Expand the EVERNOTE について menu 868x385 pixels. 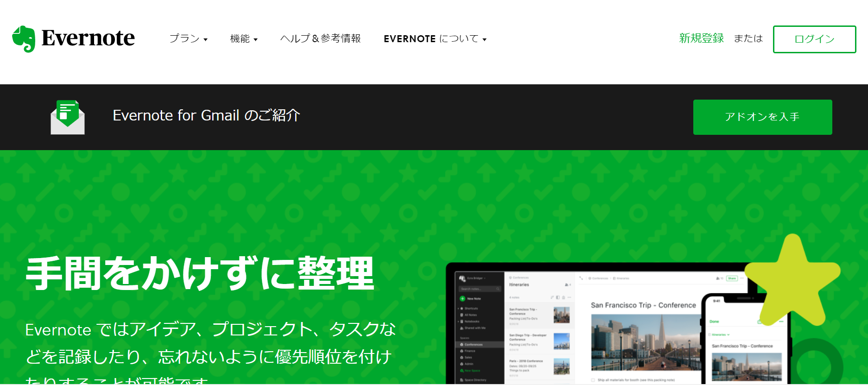tap(435, 39)
